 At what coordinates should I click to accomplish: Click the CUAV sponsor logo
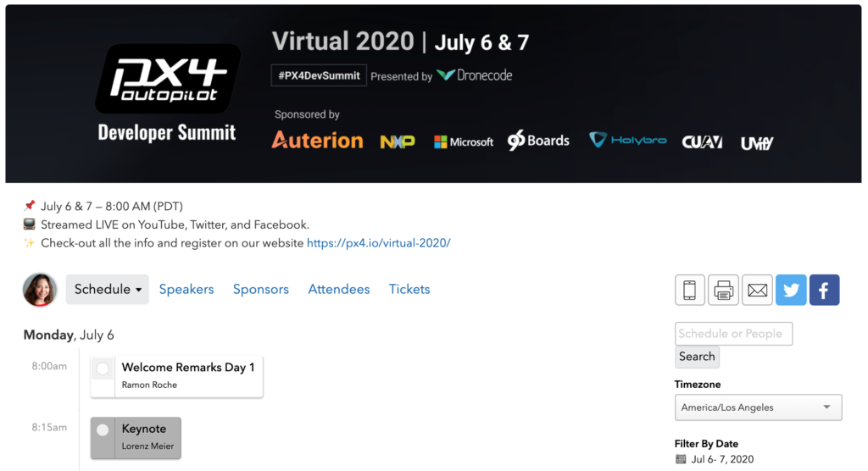(x=702, y=142)
